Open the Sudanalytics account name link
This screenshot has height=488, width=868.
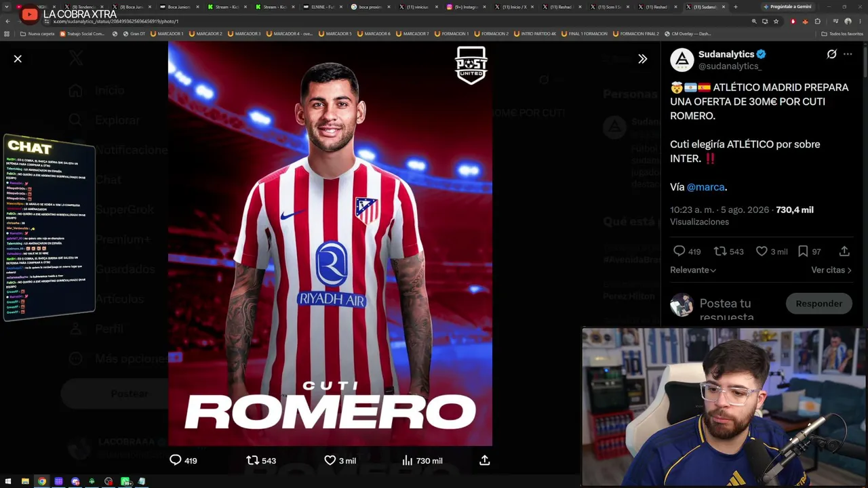point(726,54)
